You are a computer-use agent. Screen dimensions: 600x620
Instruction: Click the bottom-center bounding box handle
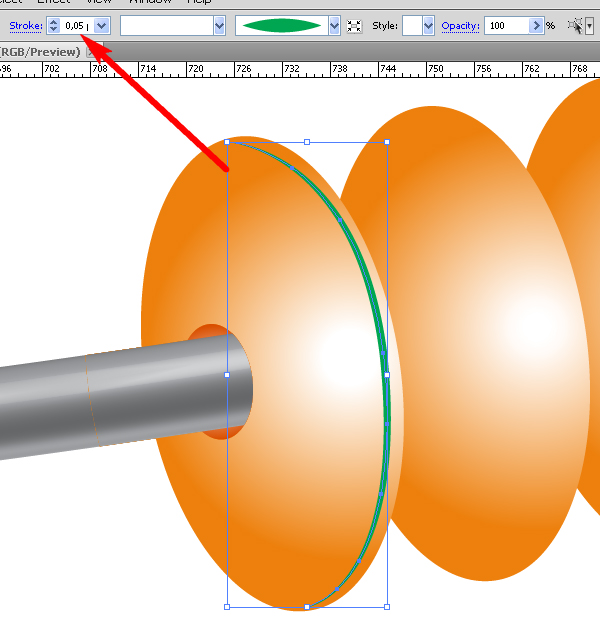(x=307, y=607)
